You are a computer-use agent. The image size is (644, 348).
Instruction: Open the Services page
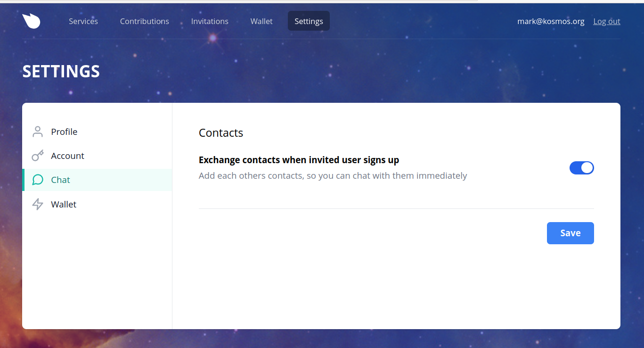(83, 21)
